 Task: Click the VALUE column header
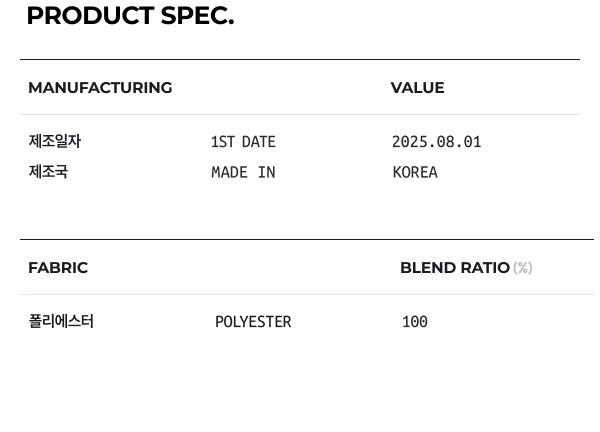click(417, 88)
